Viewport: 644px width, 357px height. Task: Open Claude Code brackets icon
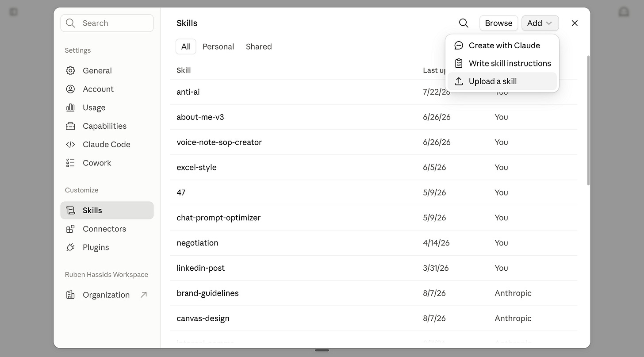70,144
